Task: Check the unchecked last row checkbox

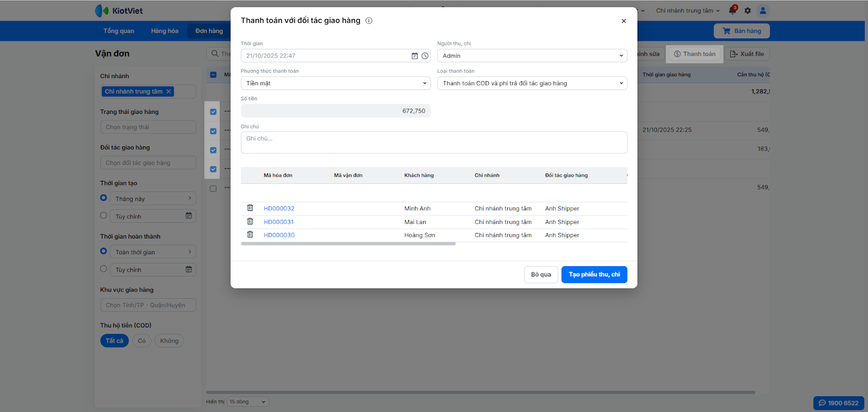Action: 213,189
